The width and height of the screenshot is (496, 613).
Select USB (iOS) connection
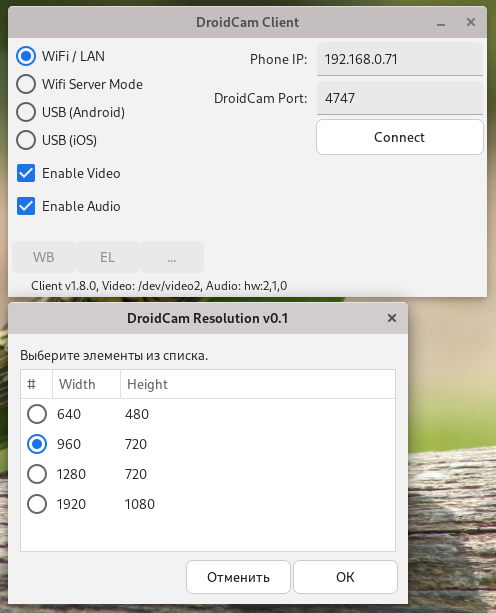[26, 140]
